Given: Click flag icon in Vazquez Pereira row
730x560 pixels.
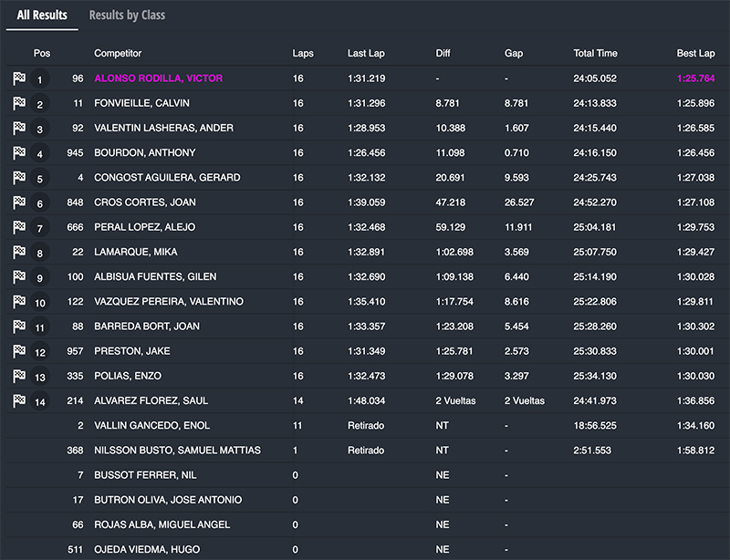Looking at the screenshot, I should (x=18, y=301).
